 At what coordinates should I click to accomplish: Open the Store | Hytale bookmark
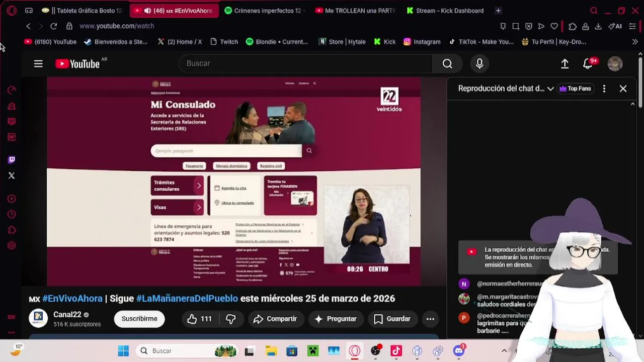click(342, 42)
